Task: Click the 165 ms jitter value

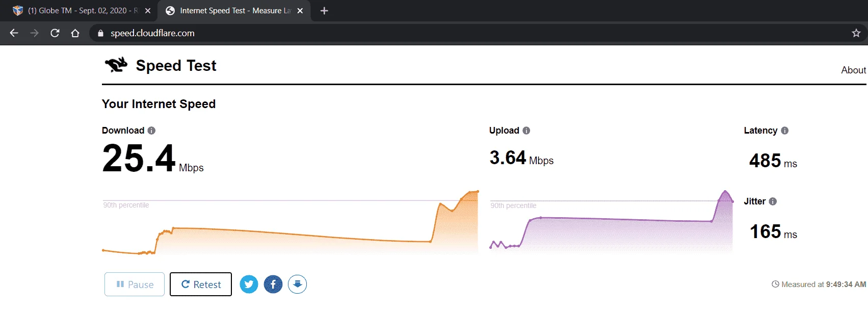Action: point(773,232)
